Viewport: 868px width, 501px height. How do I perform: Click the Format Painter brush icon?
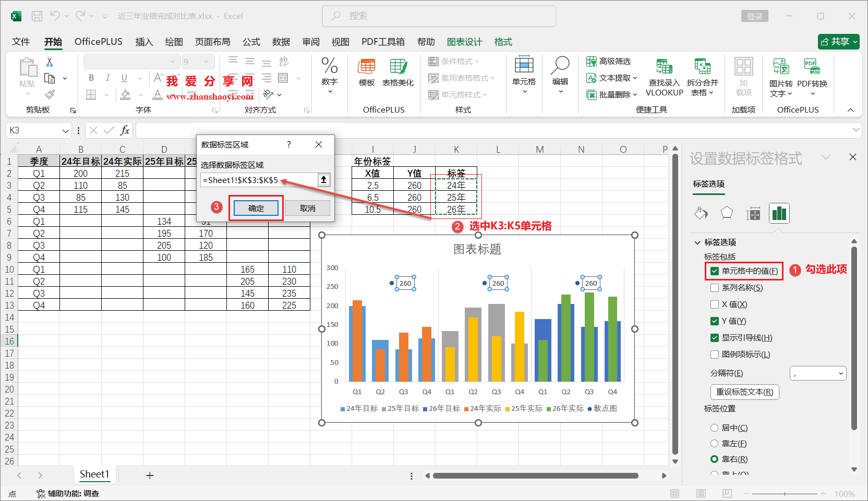point(50,94)
